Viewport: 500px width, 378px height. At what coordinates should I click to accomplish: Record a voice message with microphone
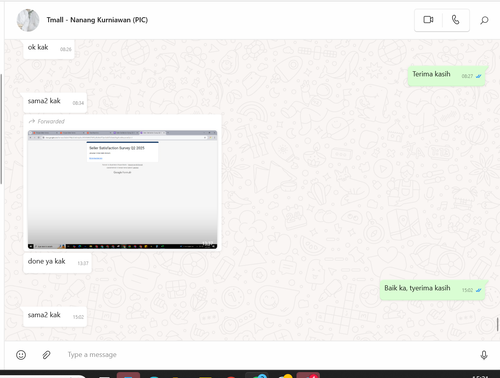(x=484, y=355)
